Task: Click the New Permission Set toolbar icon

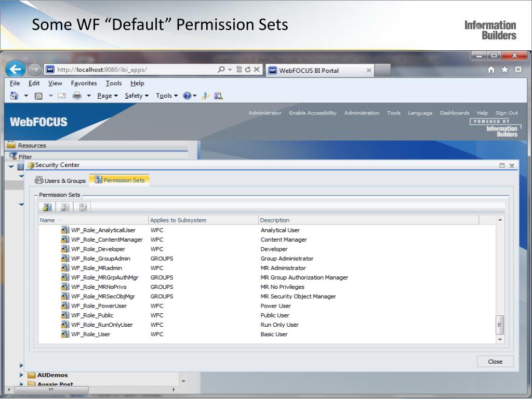Action: tap(47, 207)
